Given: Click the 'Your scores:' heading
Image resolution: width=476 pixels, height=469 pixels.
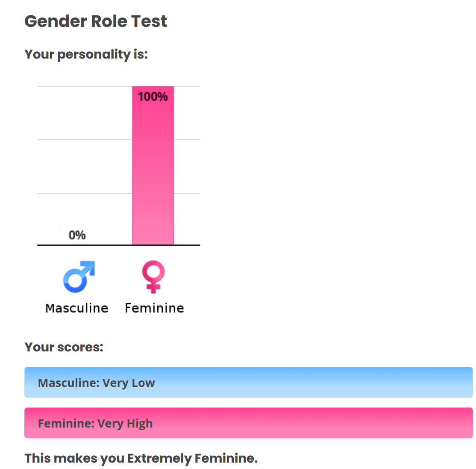Looking at the screenshot, I should [64, 347].
